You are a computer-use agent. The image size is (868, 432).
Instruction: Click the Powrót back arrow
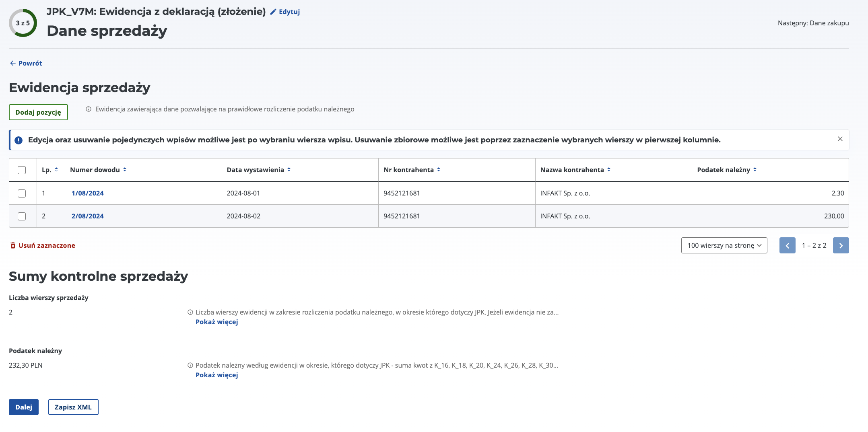coord(13,63)
